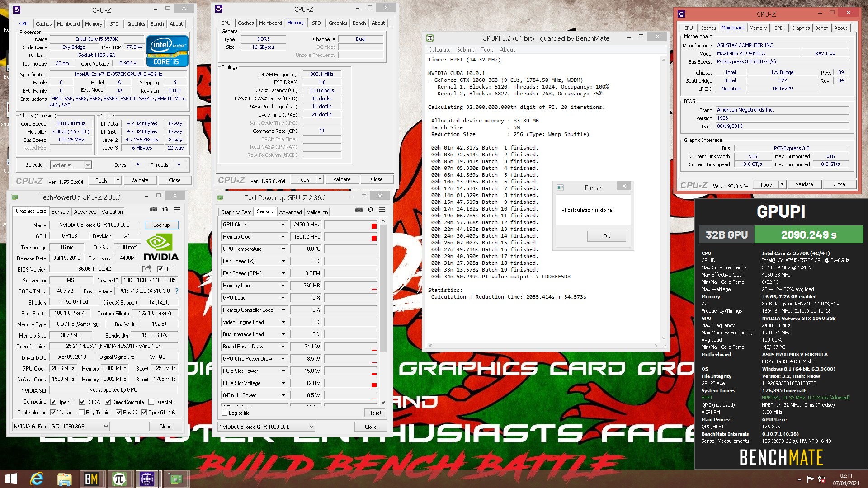Viewport: 868px width, 488px height.
Task: Click the Finish dialog title icon
Action: pyautogui.click(x=560, y=188)
